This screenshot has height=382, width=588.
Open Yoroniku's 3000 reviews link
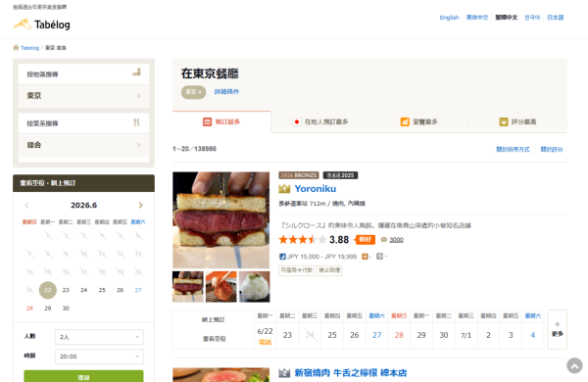[x=396, y=240]
